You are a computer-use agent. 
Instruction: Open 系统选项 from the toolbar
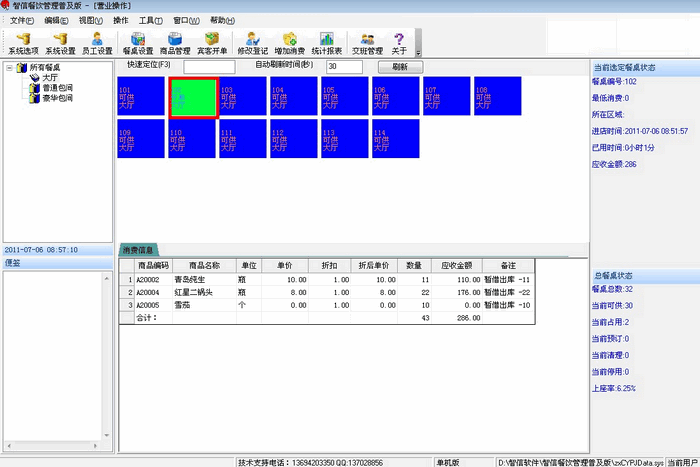click(23, 42)
